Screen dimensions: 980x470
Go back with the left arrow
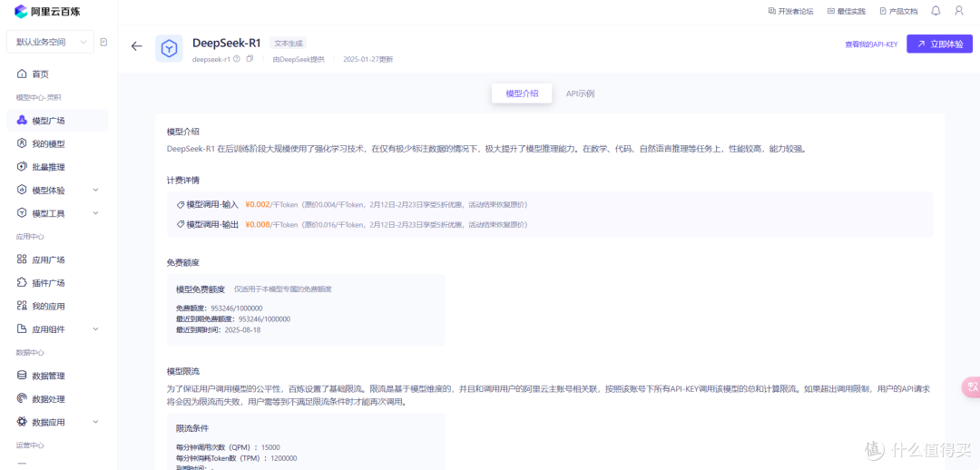click(136, 46)
